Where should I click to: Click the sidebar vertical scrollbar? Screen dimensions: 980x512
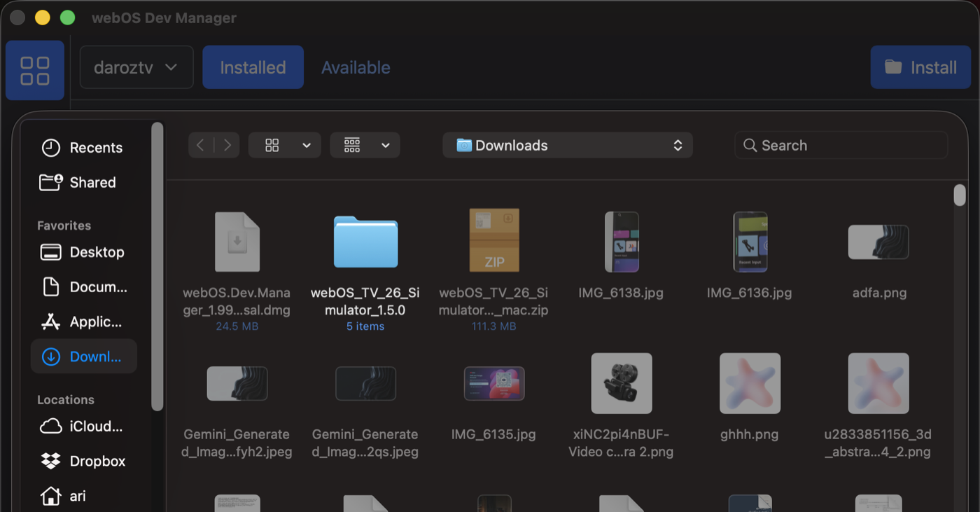tap(157, 266)
